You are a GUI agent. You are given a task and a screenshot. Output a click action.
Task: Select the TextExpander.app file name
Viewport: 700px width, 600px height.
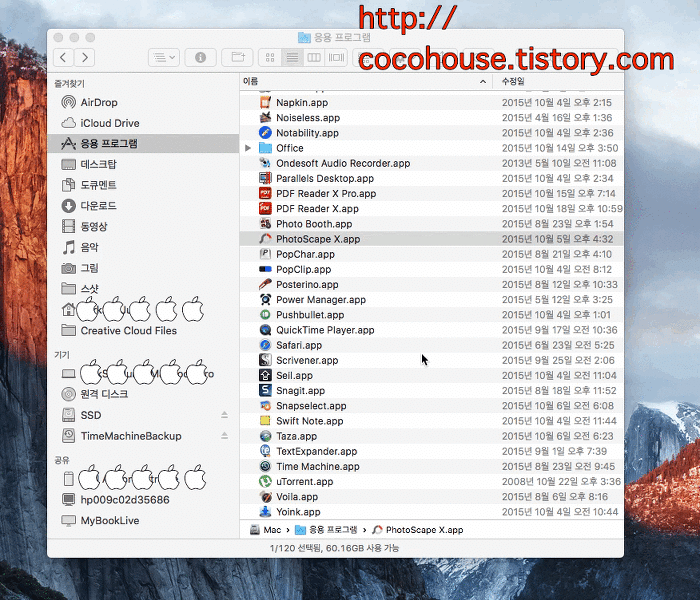[x=317, y=451]
